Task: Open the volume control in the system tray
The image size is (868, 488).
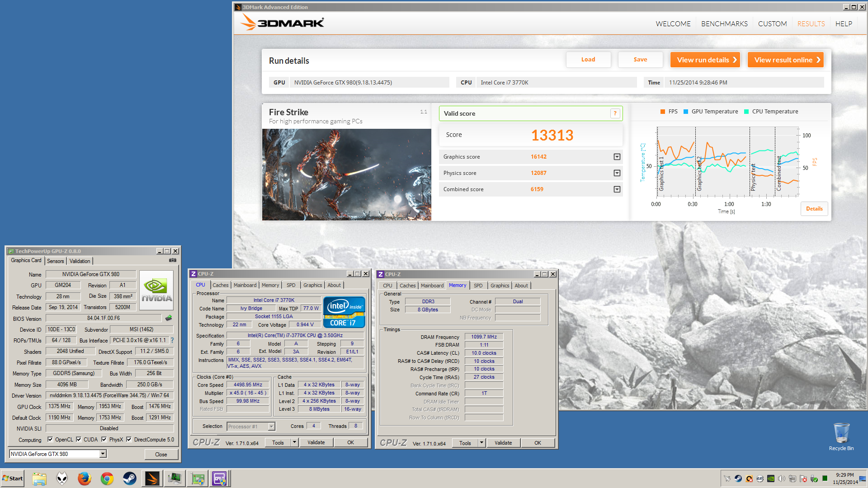Action: point(782,479)
